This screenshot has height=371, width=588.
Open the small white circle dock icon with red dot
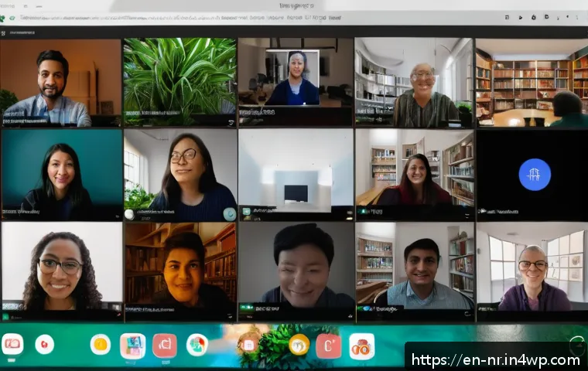tap(45, 345)
